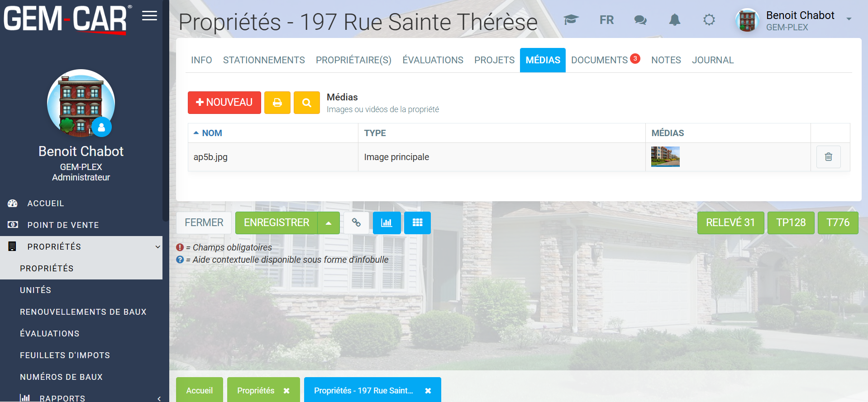Expand the Enregistrer dropdown arrow
The image size is (868, 402).
click(x=329, y=222)
